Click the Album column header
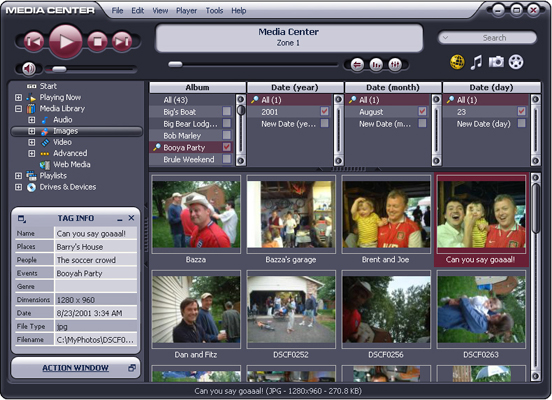Screen dimensions: 552x400 (197, 88)
